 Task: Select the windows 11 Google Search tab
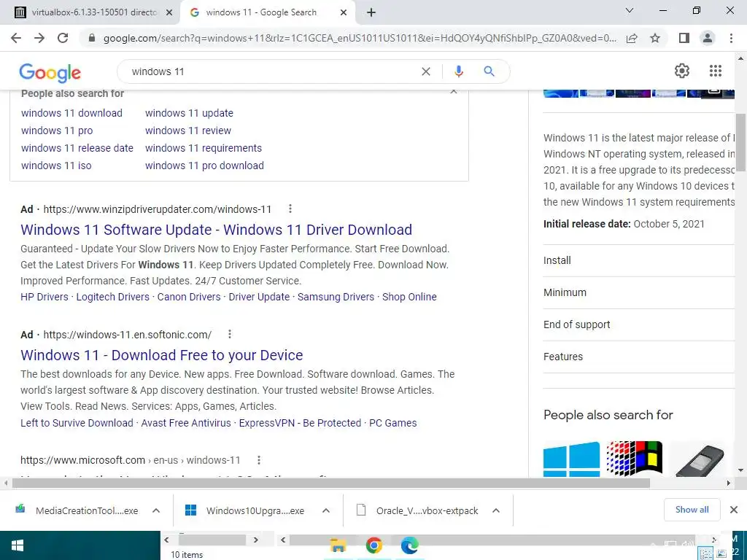click(267, 12)
